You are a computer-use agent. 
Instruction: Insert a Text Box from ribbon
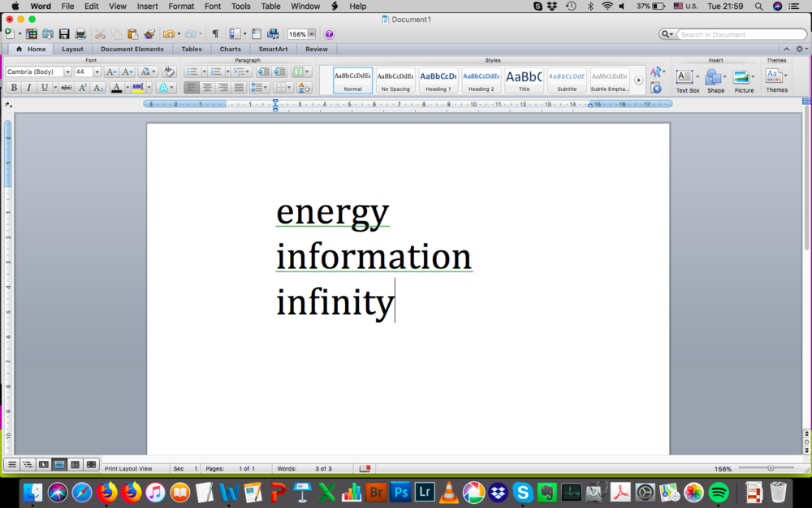click(685, 78)
